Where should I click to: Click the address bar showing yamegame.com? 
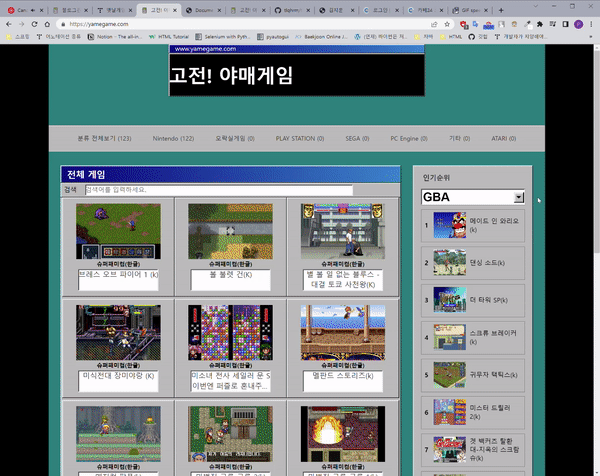pos(250,22)
